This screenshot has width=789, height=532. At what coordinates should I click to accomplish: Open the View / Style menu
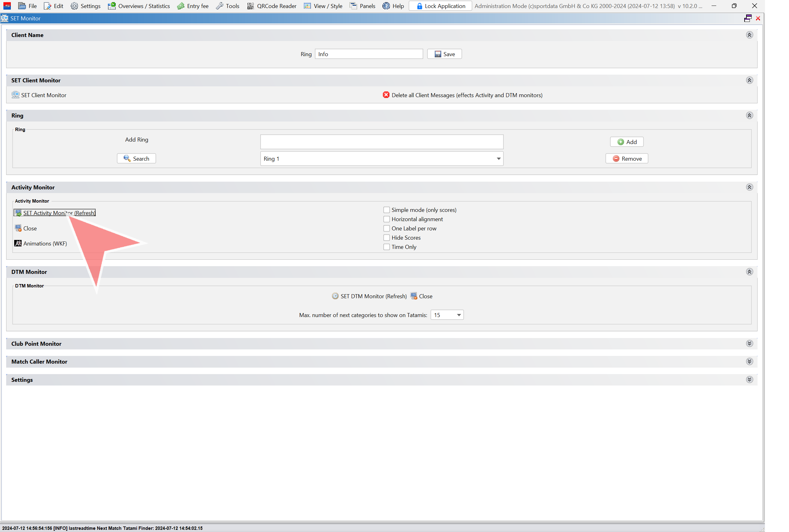pos(323,6)
